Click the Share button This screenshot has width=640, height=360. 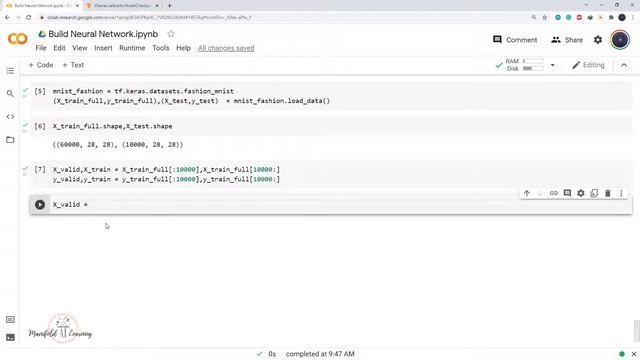pyautogui.click(x=567, y=40)
